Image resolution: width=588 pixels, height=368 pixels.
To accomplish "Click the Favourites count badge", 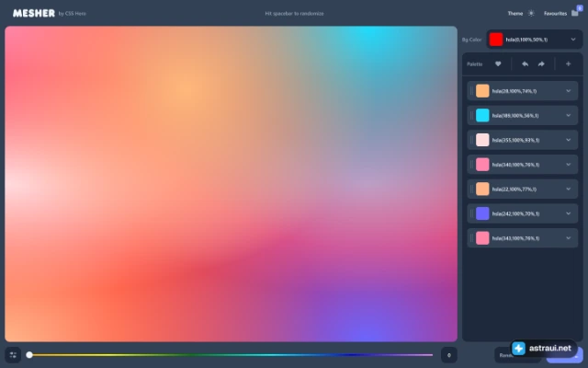I will 580,8.
